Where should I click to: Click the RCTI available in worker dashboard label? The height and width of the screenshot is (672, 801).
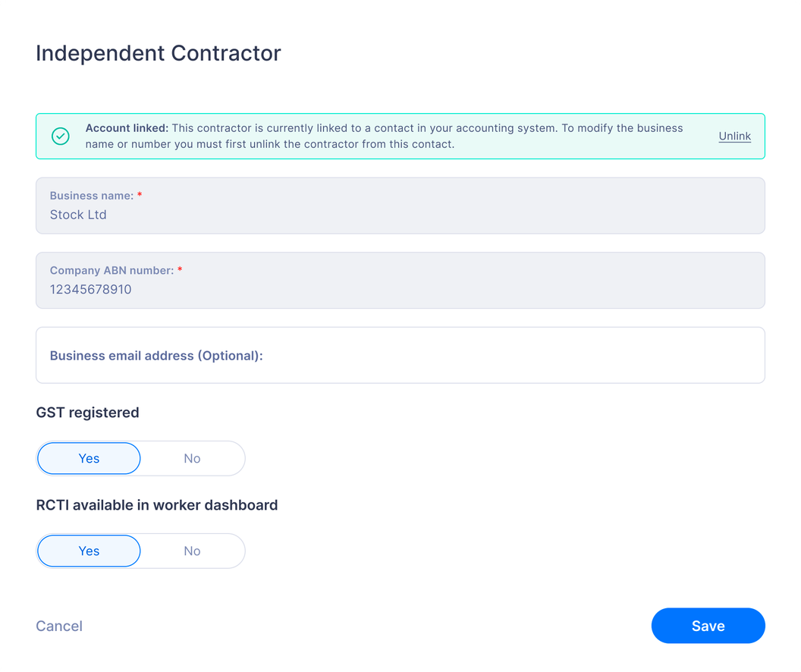click(x=157, y=505)
